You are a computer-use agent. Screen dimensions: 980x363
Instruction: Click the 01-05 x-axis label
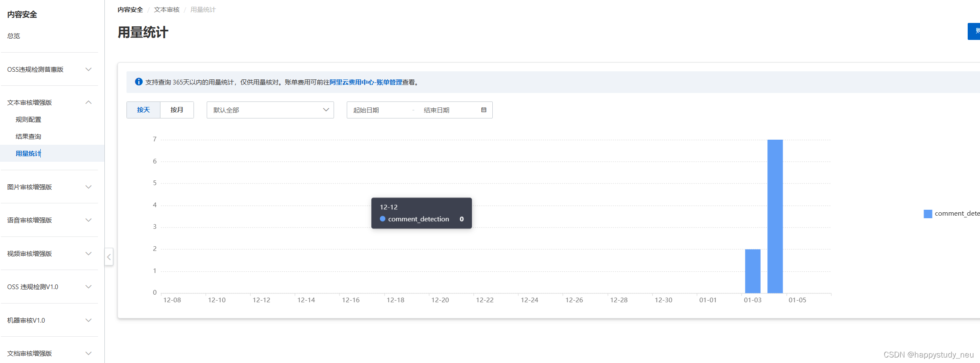pos(797,300)
